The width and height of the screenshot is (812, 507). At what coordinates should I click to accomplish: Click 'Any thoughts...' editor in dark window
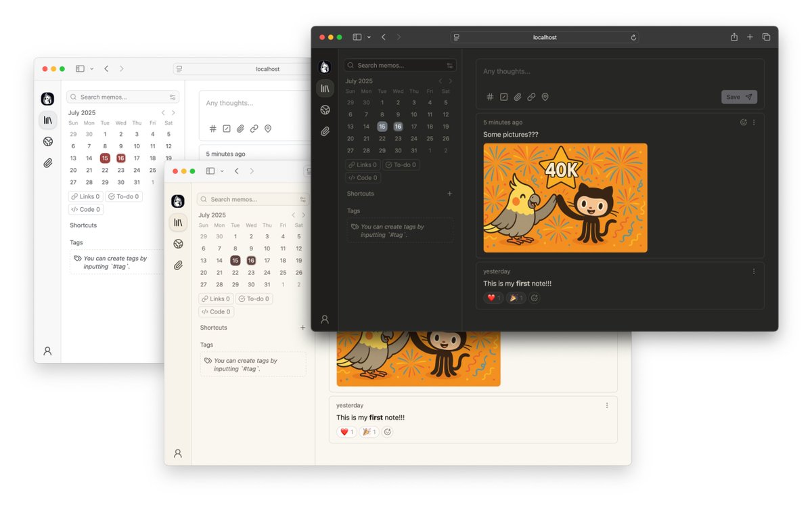[x=620, y=72]
